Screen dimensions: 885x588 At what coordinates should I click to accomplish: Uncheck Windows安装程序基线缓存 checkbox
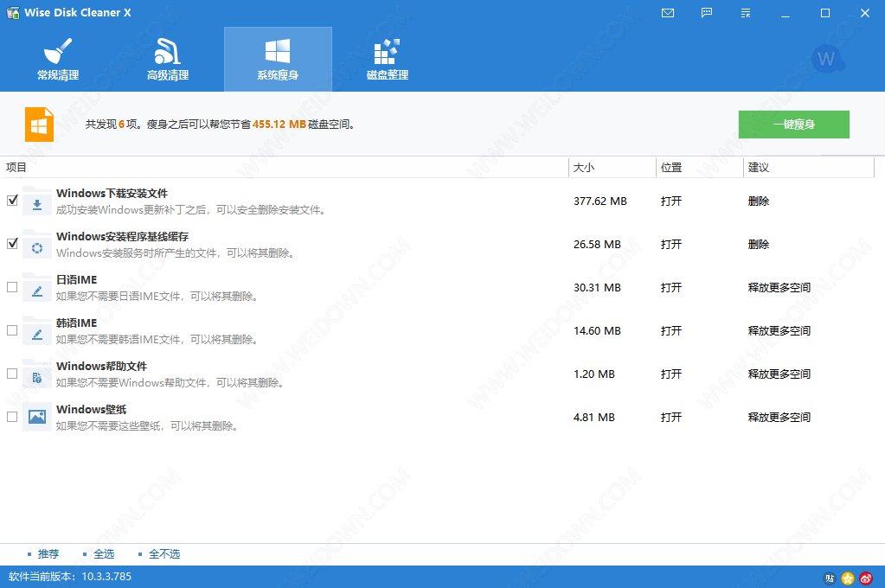click(x=12, y=244)
